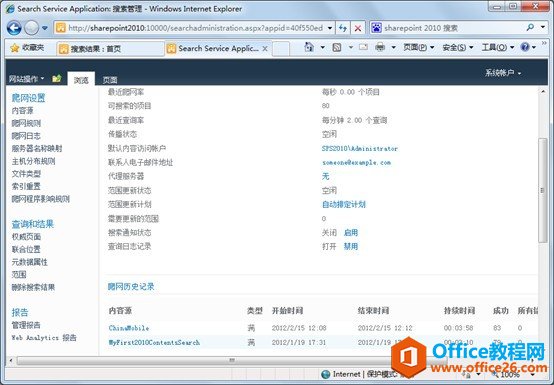Image resolution: width=554 pixels, height=385 pixels.
Task: Open the 安全(S) menu
Action: point(458,48)
